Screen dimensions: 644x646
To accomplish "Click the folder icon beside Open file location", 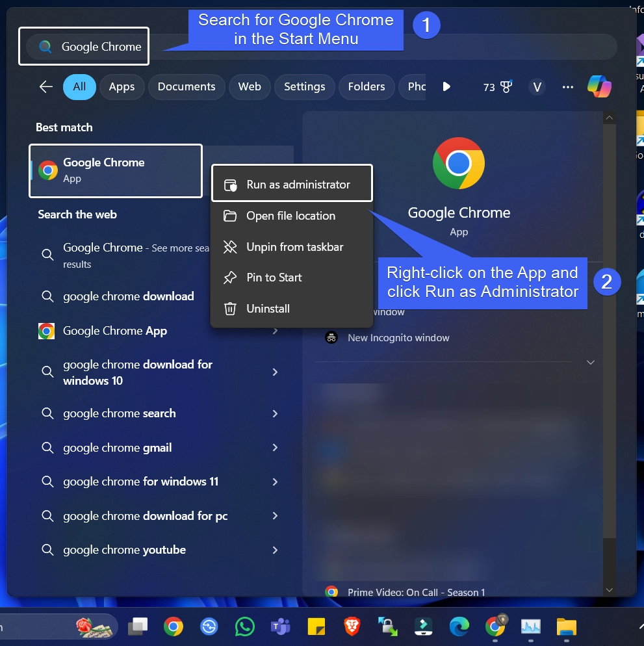I will [230, 216].
